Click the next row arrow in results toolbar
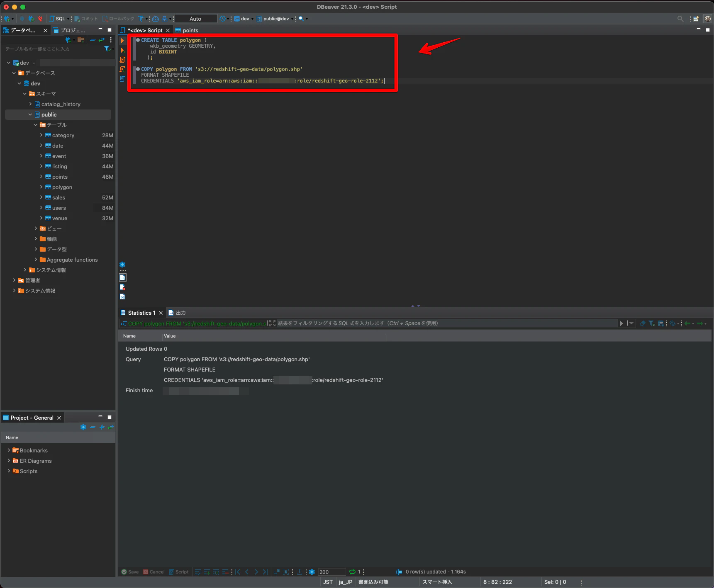 coord(256,572)
